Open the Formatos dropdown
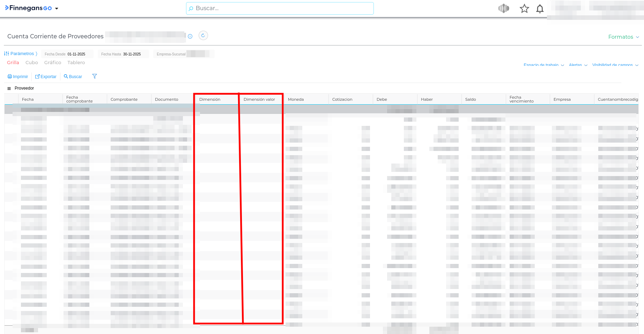 point(623,37)
